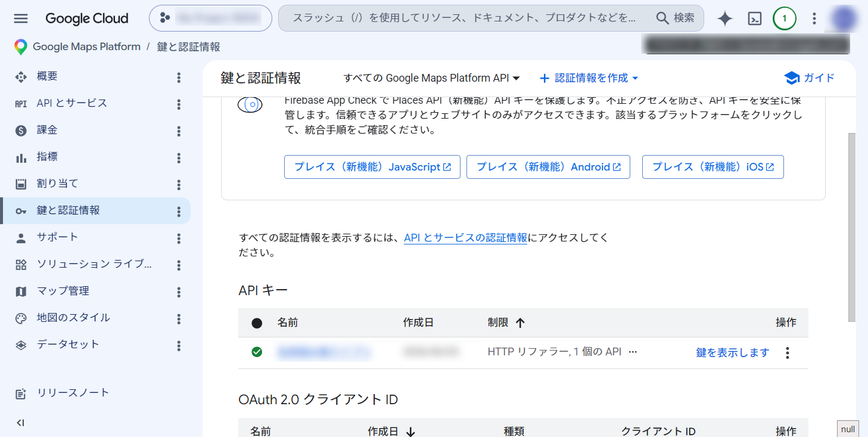Image resolution: width=868 pixels, height=437 pixels.
Task: Open more options for API とサービス
Action: [179, 104]
